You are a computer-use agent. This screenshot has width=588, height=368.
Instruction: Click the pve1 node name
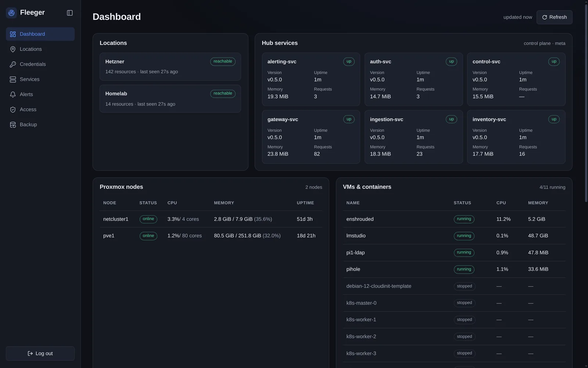[x=109, y=236]
